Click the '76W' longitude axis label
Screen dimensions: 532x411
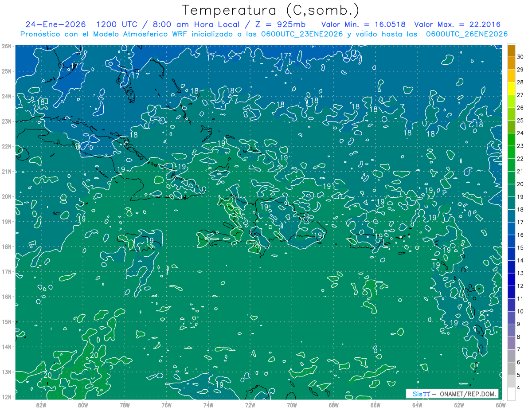pyautogui.click(x=166, y=405)
